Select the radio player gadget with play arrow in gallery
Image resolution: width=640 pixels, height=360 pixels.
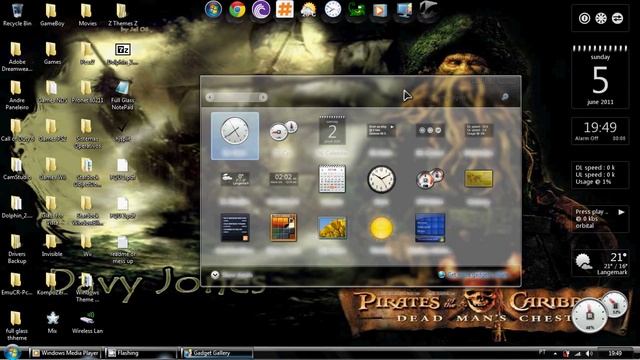coord(381,131)
